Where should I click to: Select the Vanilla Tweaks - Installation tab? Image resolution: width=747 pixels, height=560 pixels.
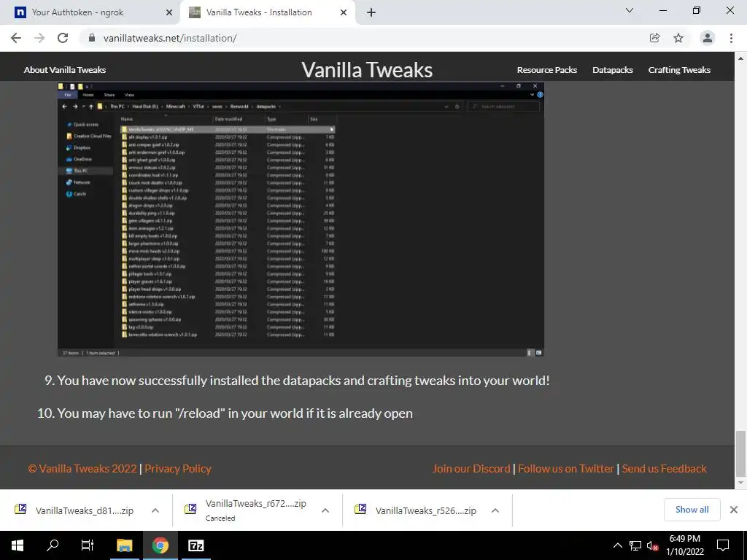(x=268, y=12)
